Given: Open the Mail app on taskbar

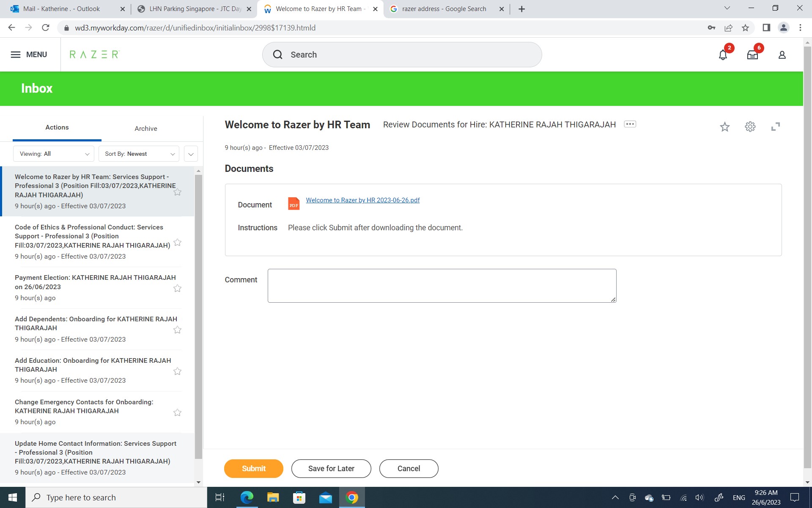Looking at the screenshot, I should pyautogui.click(x=325, y=497).
